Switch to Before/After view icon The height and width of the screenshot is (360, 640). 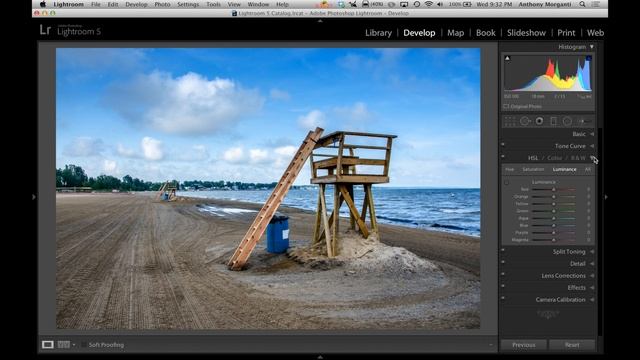[x=64, y=344]
